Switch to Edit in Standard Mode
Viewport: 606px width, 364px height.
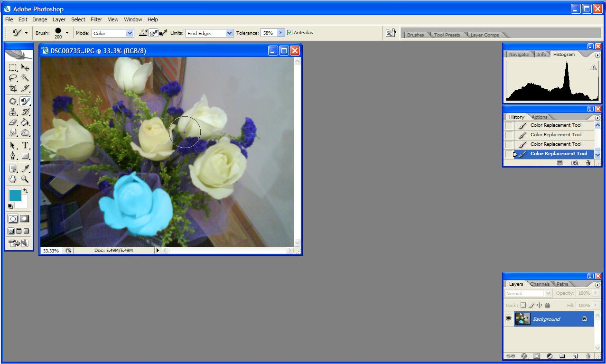coord(13,219)
